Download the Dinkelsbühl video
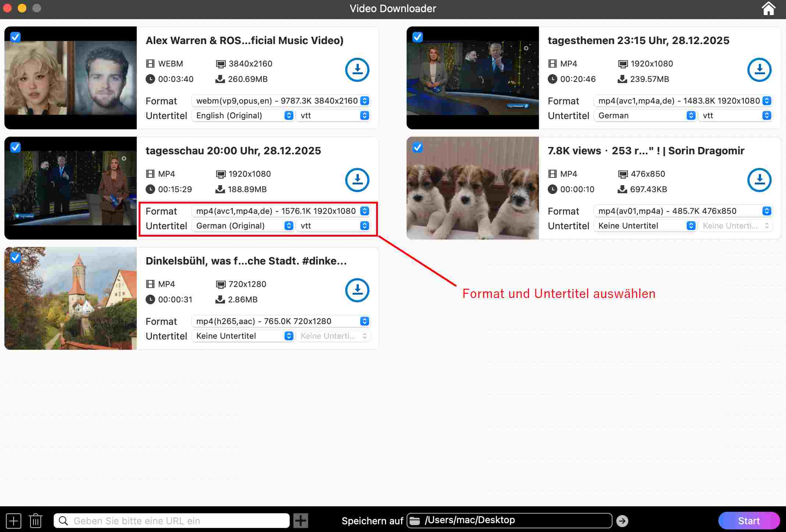 tap(357, 290)
